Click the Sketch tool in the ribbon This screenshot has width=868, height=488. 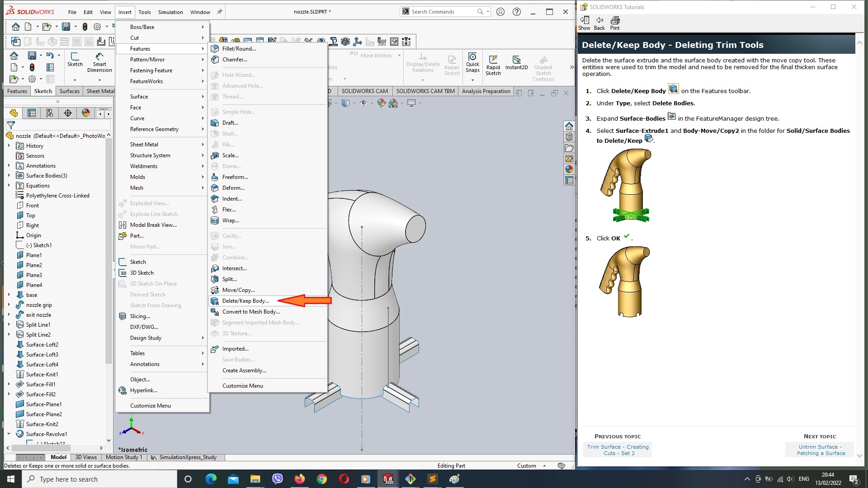click(x=75, y=59)
